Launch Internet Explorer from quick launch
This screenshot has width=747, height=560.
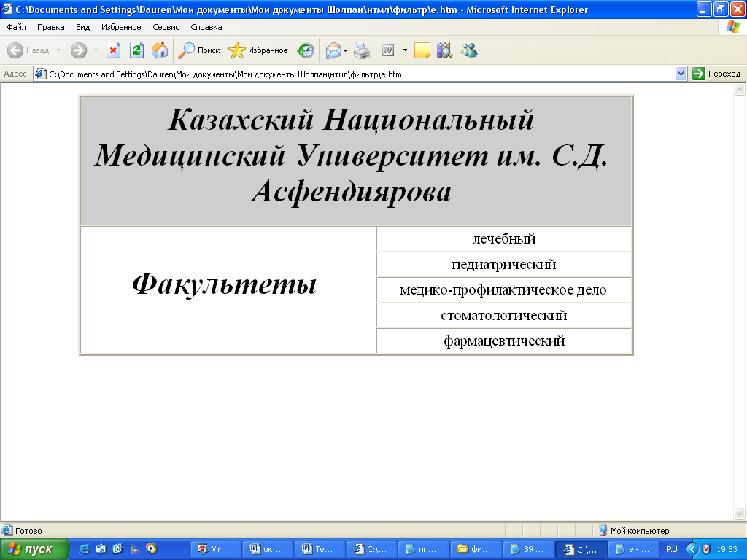[85, 549]
